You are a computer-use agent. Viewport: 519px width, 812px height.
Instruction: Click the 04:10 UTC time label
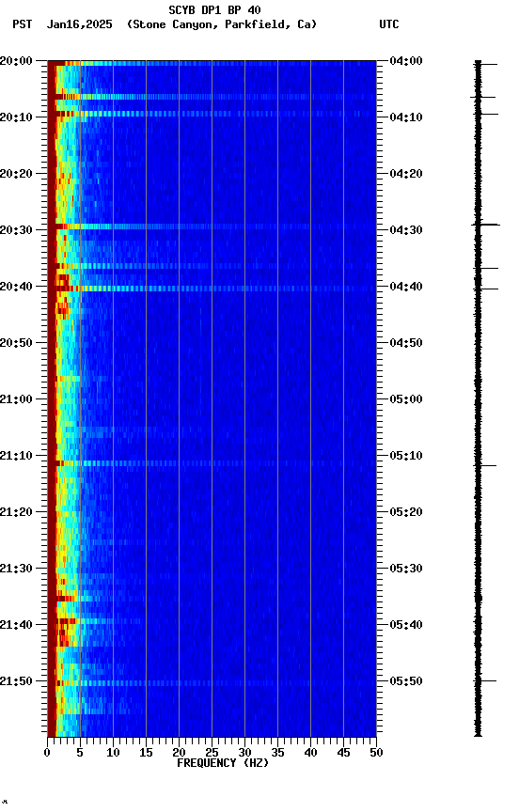[406, 117]
